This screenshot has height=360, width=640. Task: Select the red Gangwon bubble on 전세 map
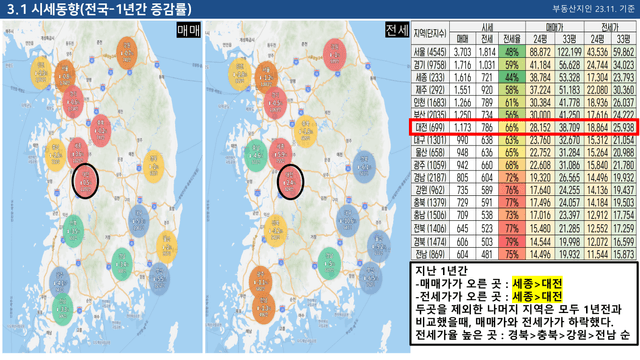click(x=335, y=55)
